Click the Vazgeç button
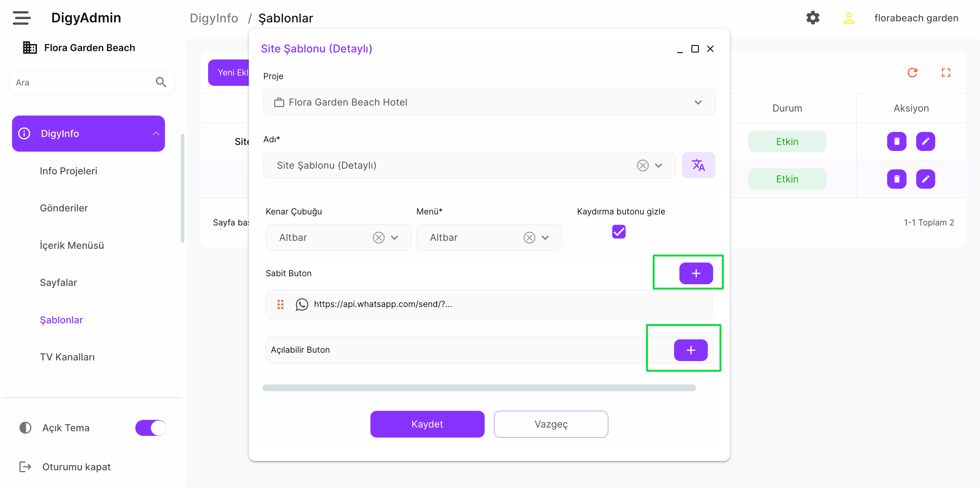The image size is (980, 488). pos(550,424)
